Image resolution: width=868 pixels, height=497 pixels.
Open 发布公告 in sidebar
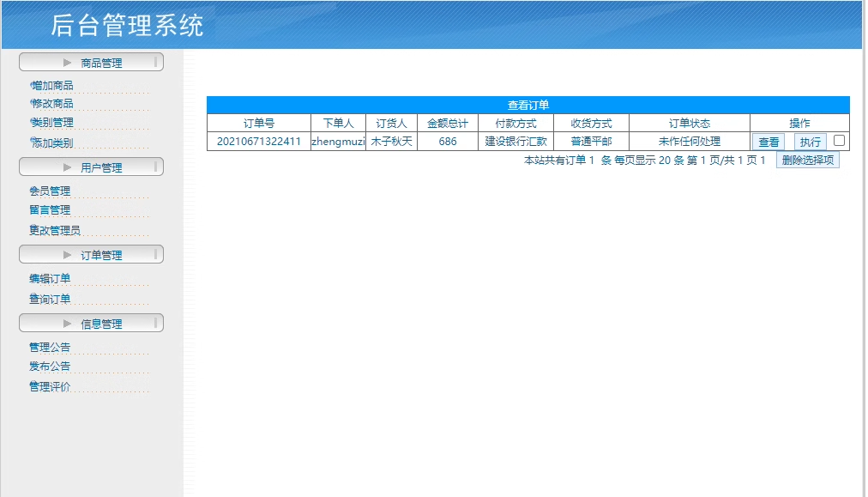click(x=50, y=367)
